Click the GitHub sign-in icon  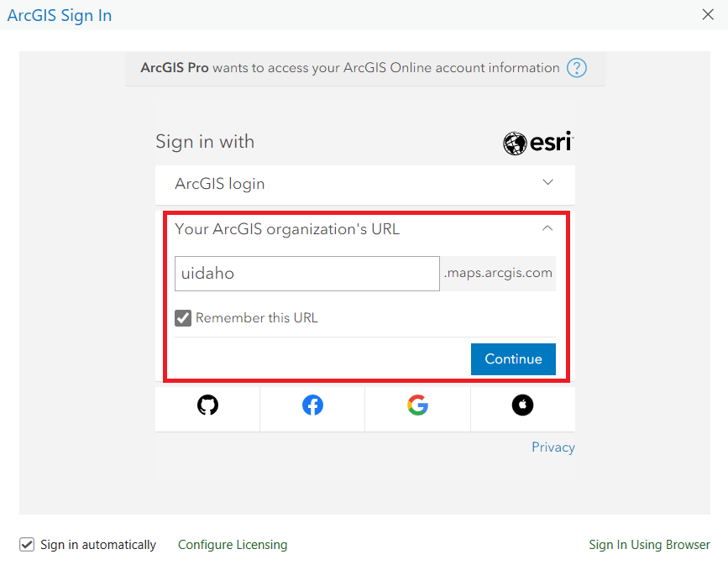[x=207, y=406]
